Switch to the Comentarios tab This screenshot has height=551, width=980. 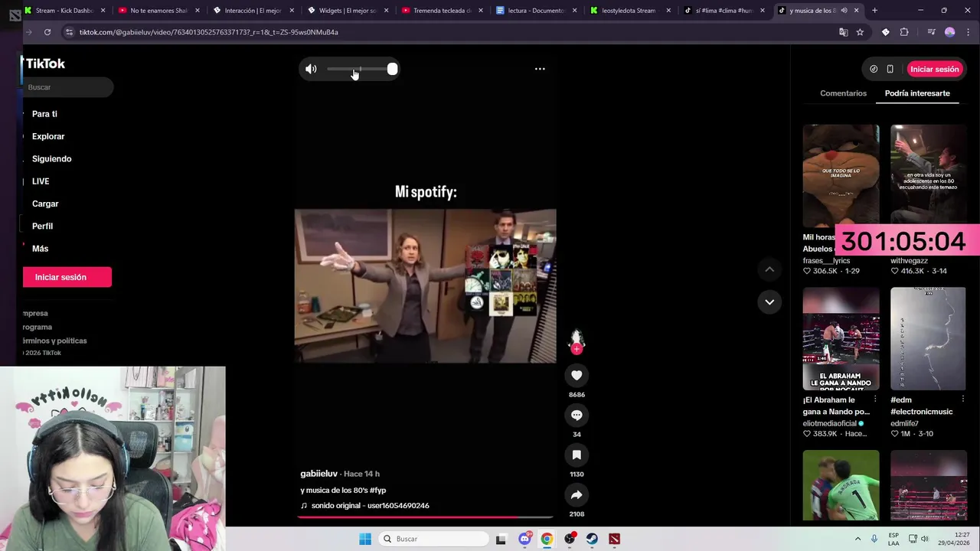[x=843, y=93]
